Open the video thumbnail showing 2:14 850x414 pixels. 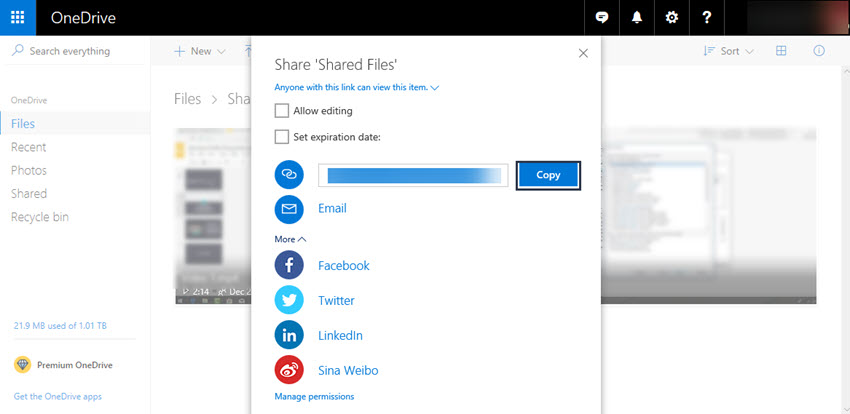click(212, 216)
